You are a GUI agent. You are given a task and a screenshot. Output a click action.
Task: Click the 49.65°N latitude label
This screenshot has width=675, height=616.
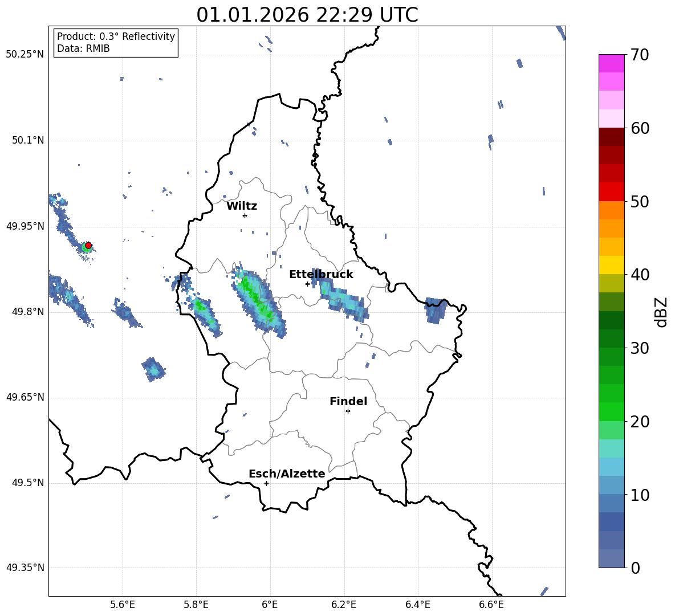point(25,397)
